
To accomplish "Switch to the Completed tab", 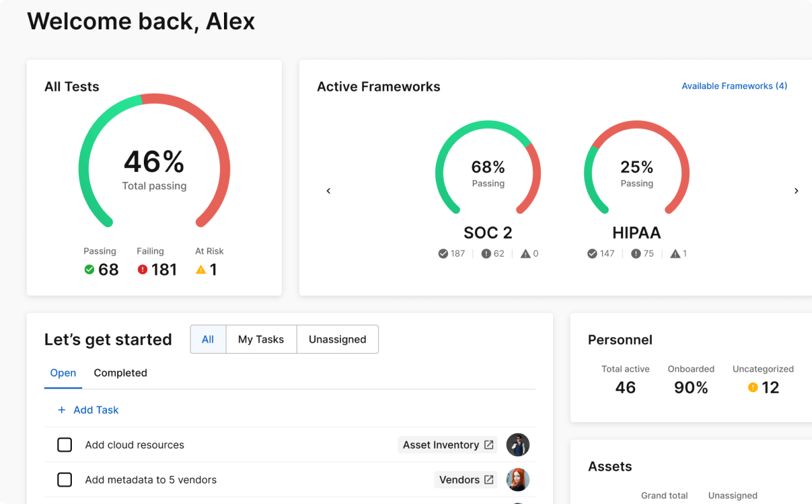I will [x=120, y=373].
